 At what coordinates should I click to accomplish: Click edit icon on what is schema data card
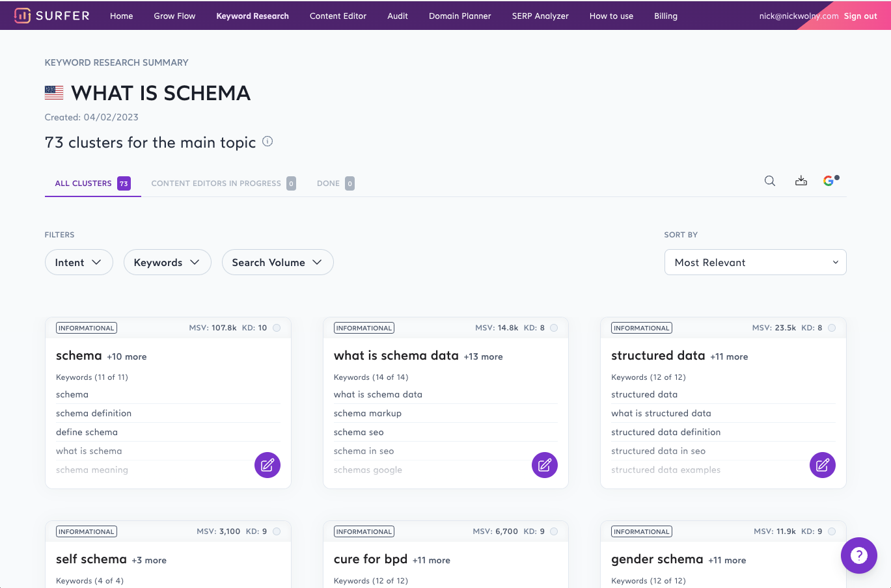pos(545,465)
